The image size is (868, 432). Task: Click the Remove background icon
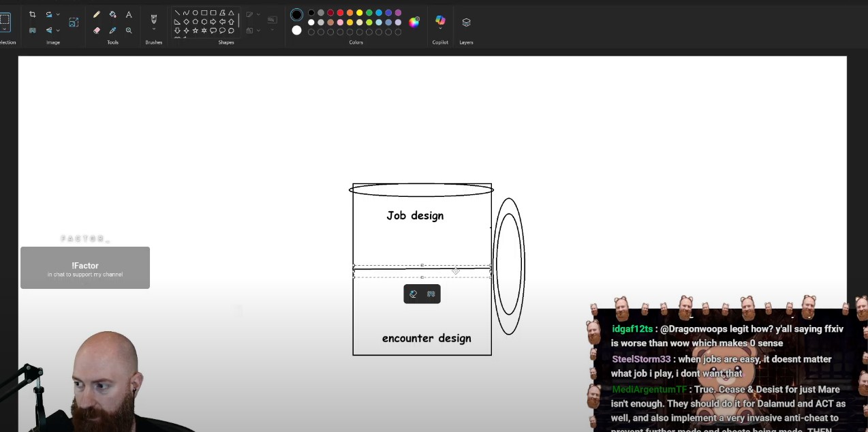point(32,30)
